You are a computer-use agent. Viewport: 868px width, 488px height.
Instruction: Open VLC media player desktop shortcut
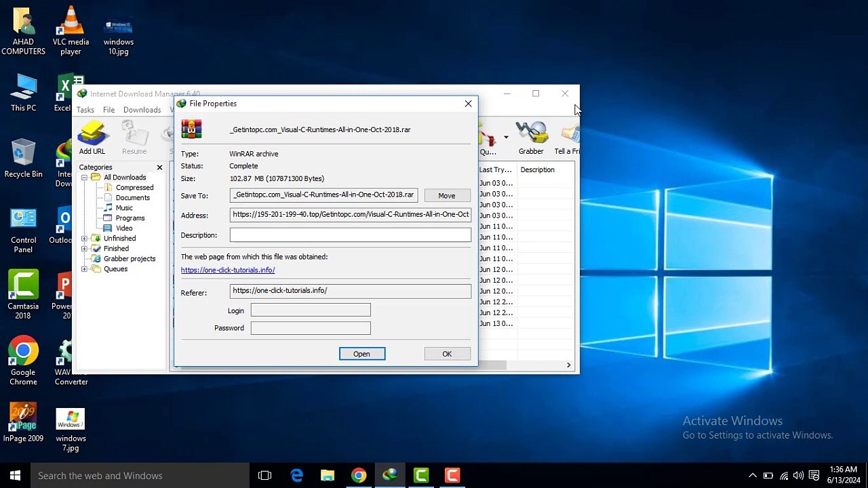click(71, 31)
